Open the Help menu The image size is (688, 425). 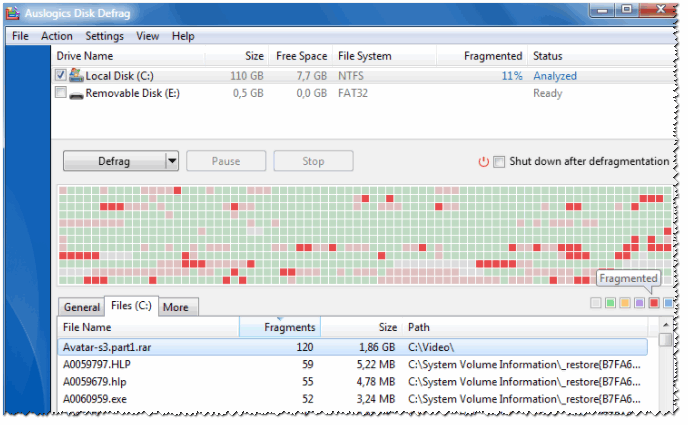[183, 36]
